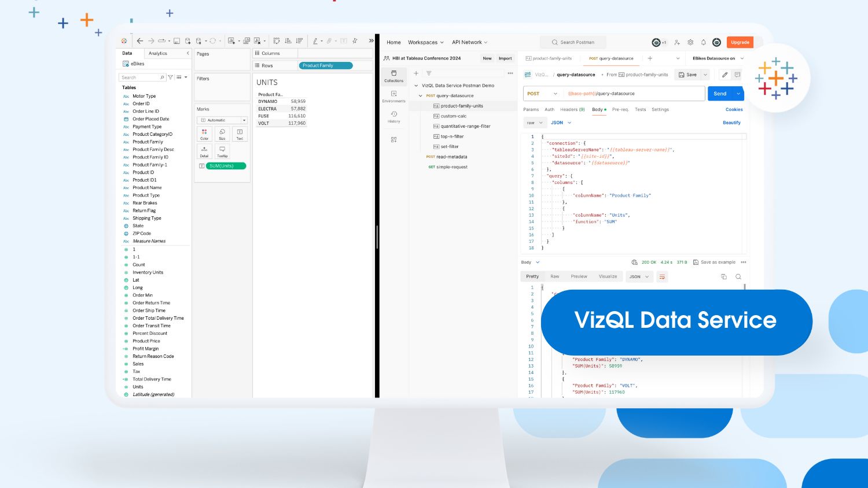Click the Upgrade button in Postman

coord(740,42)
